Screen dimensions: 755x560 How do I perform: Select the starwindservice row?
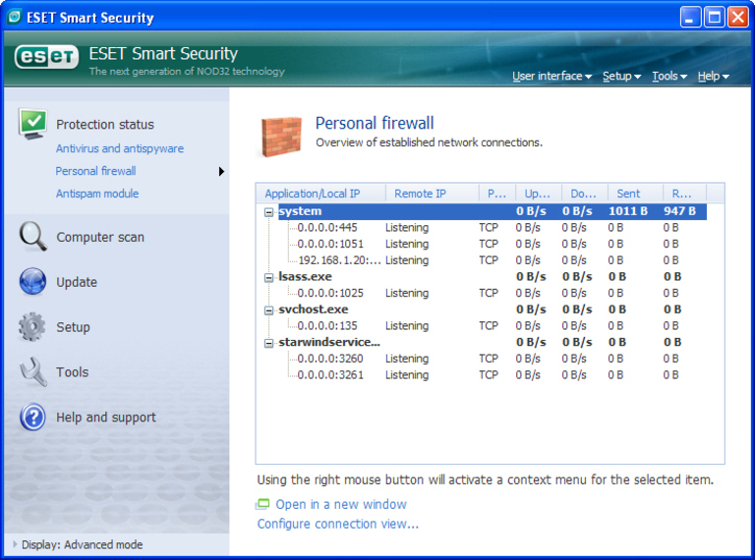pos(493,342)
